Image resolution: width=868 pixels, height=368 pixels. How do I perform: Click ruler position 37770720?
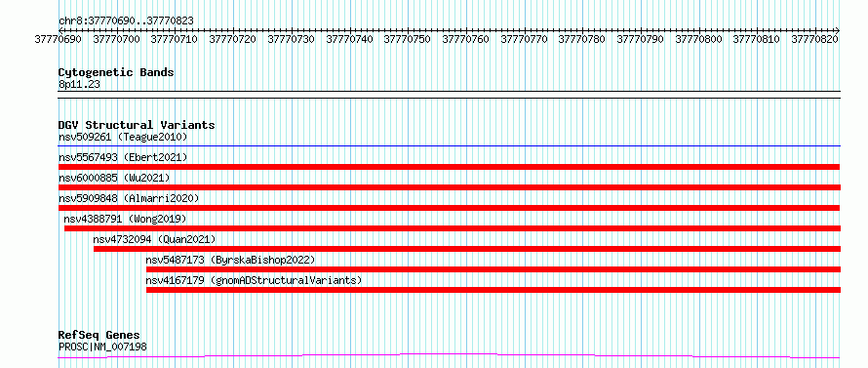[232, 39]
